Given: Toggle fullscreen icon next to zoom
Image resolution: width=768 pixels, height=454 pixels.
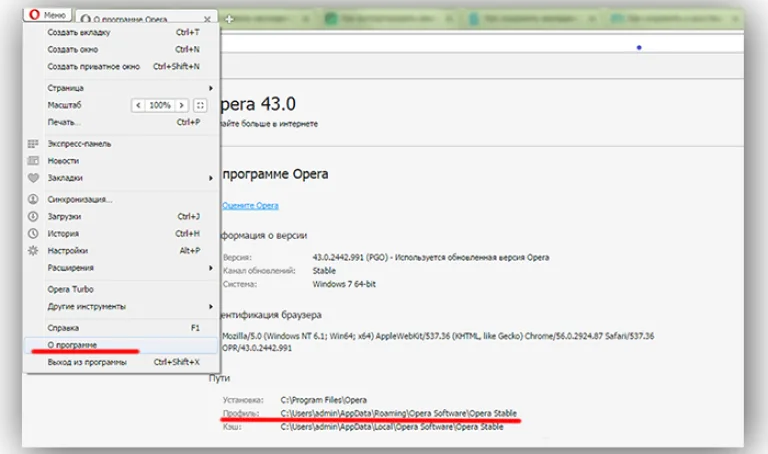Looking at the screenshot, I should coord(200,105).
